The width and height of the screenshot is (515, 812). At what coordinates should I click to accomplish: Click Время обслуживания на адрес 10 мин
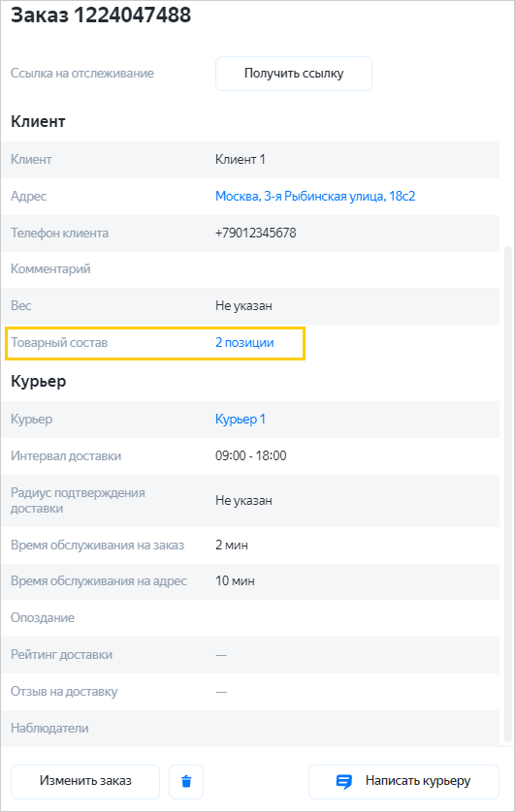(235, 581)
